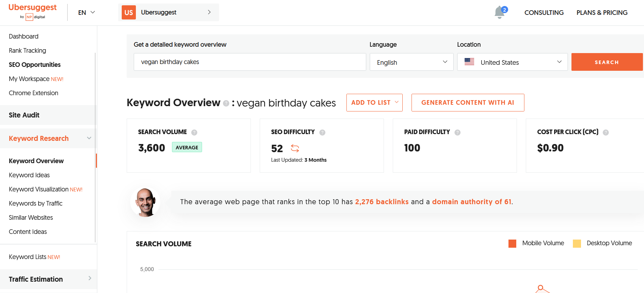Select Keyword Overview in sidebar

point(36,161)
